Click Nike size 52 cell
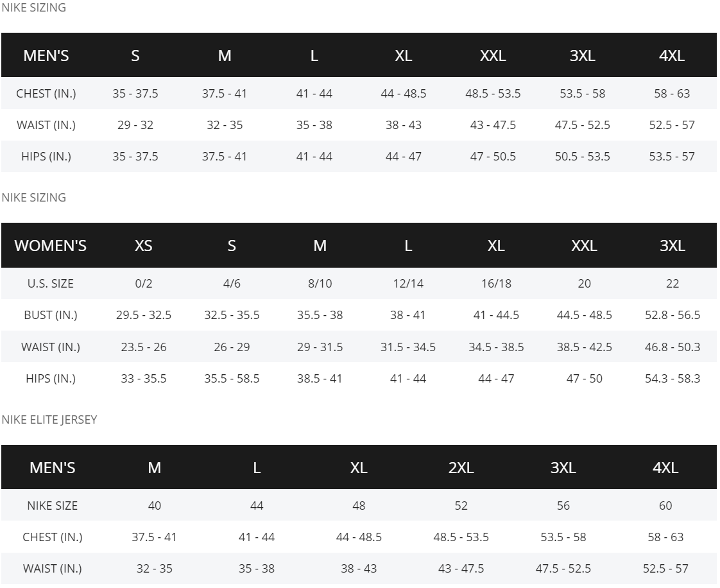Viewport: 720px width, 588px height. (461, 506)
